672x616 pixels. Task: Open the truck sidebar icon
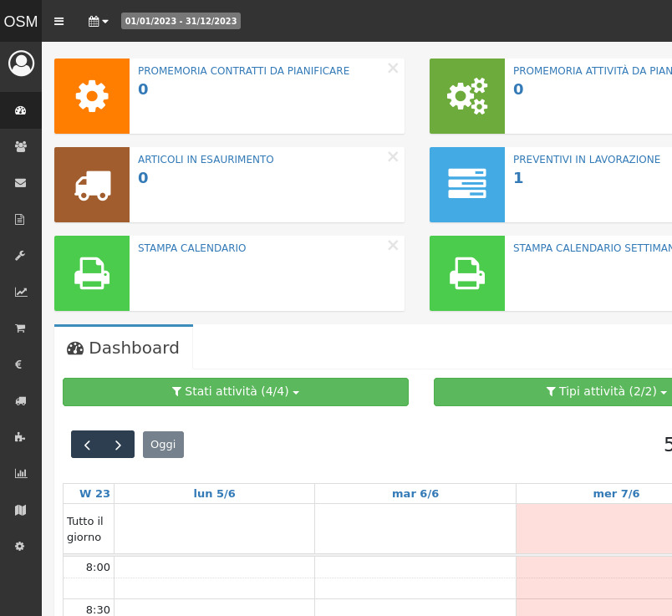point(21,401)
